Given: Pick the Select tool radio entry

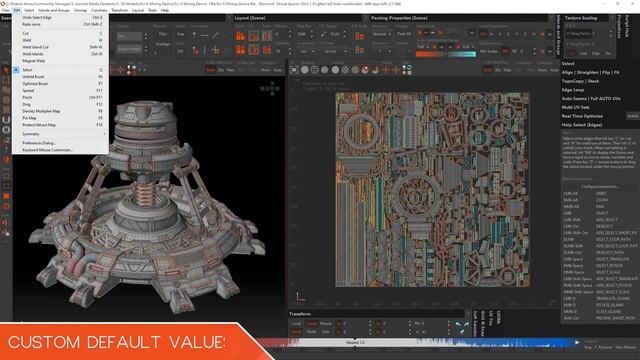Looking at the screenshot, I should (x=60, y=70).
